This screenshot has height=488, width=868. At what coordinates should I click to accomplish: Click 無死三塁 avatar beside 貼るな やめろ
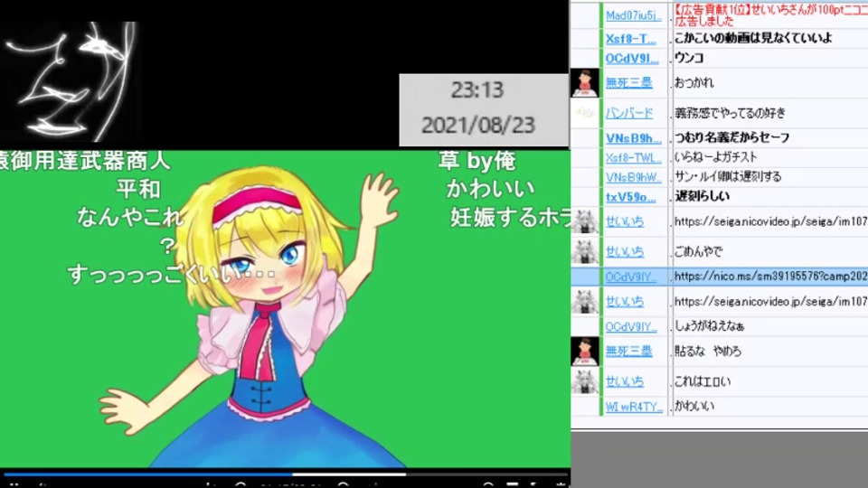click(x=585, y=352)
